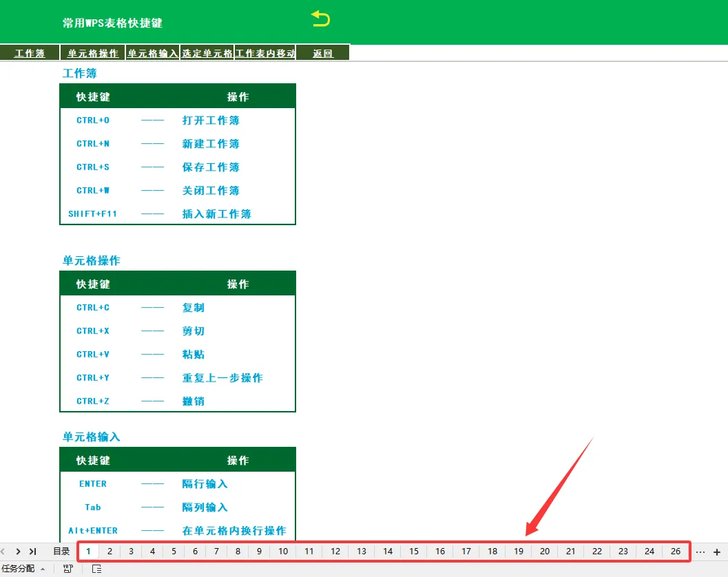Screen dimensions: 728x577
Task: Switch to sheet tab 16
Action: pos(440,552)
